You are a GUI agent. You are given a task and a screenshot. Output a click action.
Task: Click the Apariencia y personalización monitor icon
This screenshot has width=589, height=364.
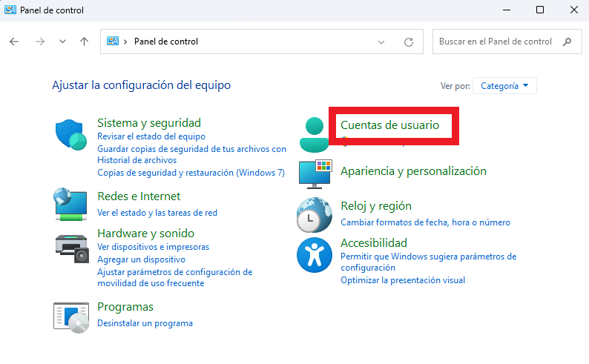(315, 173)
